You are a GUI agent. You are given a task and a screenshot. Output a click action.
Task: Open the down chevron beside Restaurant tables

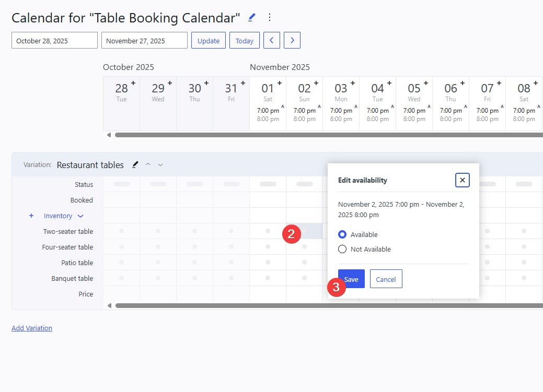[x=160, y=165]
